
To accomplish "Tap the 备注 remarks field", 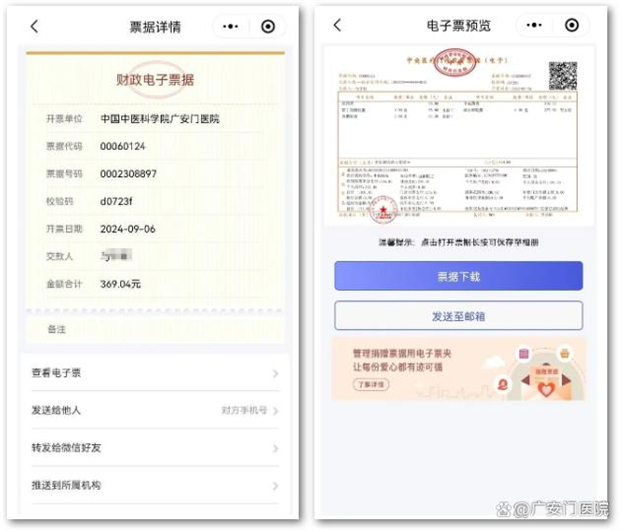I will click(x=155, y=329).
